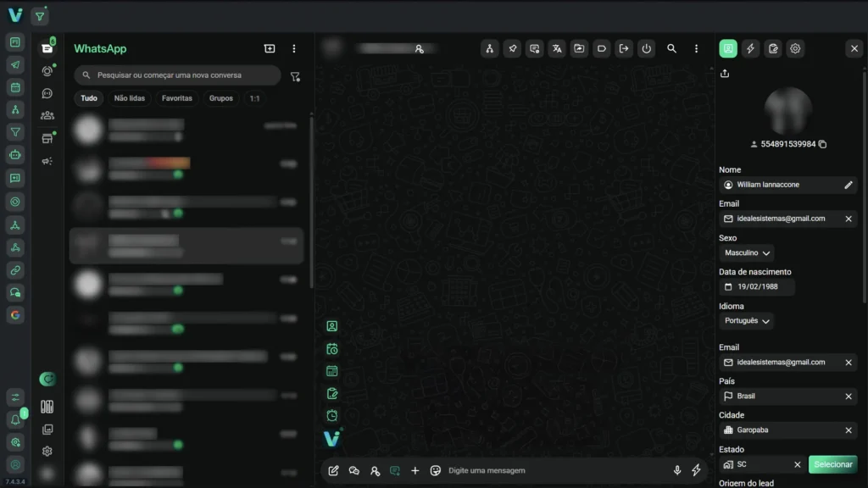
Task: Select the Não lidas filter tab
Action: coord(130,98)
